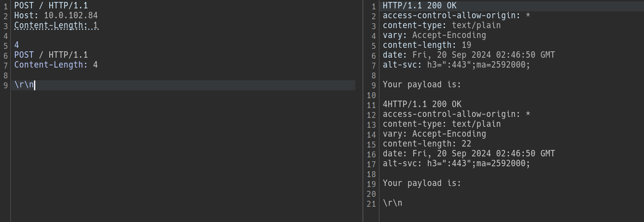Click the \r\n on response line 21
The width and height of the screenshot is (644, 222).
click(x=393, y=203)
